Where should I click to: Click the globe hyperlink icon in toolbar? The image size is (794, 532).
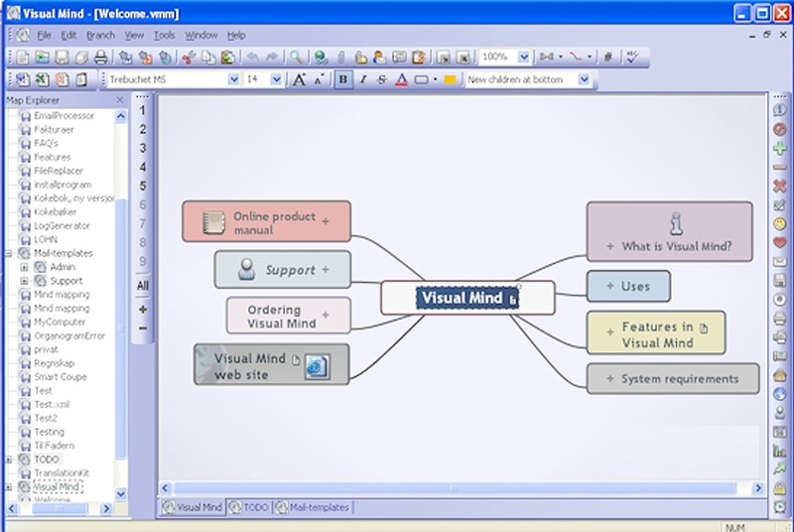pos(321,58)
